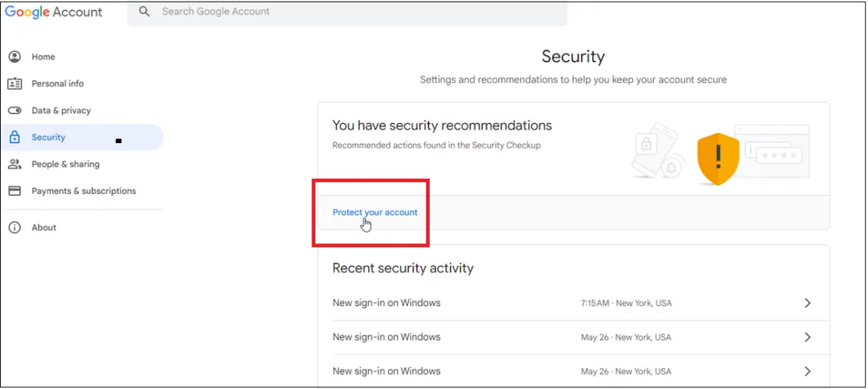Open the Personal info menu item

58,83
